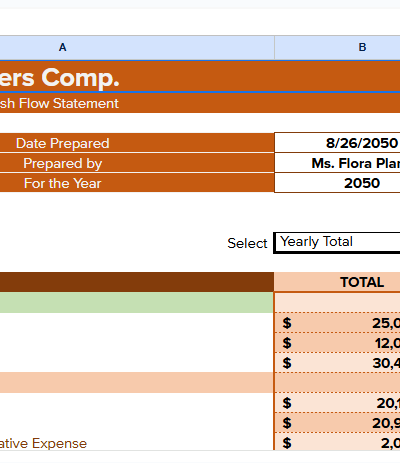
Task: Click the 2050 year cell
Action: pyautogui.click(x=337, y=183)
